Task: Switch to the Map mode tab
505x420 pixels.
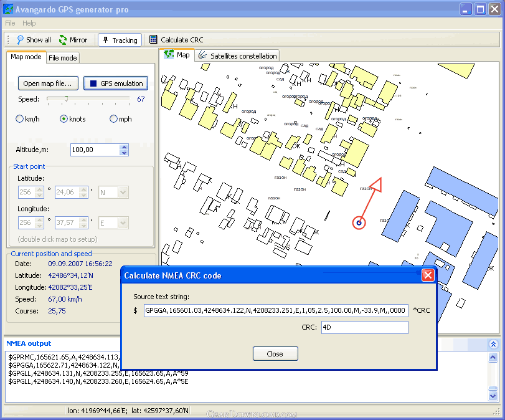Action: (x=26, y=57)
